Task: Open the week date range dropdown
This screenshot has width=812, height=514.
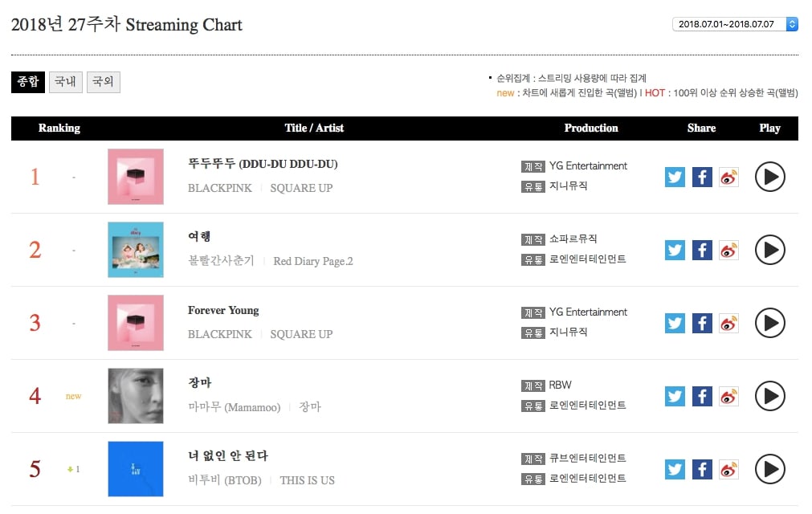Action: [x=734, y=24]
